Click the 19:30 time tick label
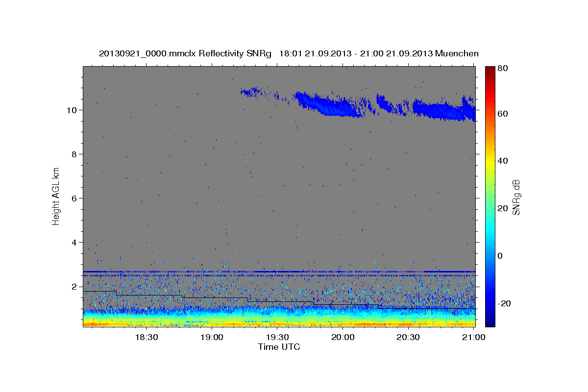The image size is (588, 392). tap(277, 338)
